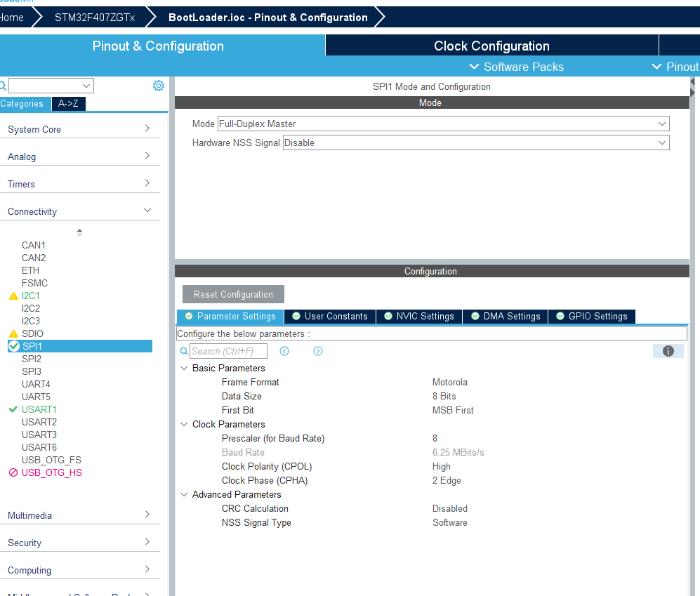Click BootLoader.ioc breadcrumb
This screenshot has height=596, width=700.
(x=268, y=18)
